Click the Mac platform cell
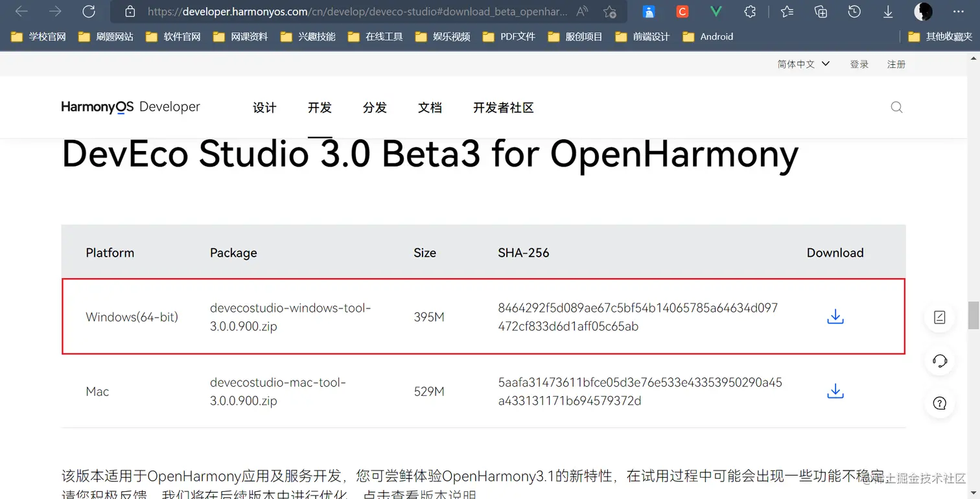 (x=97, y=391)
